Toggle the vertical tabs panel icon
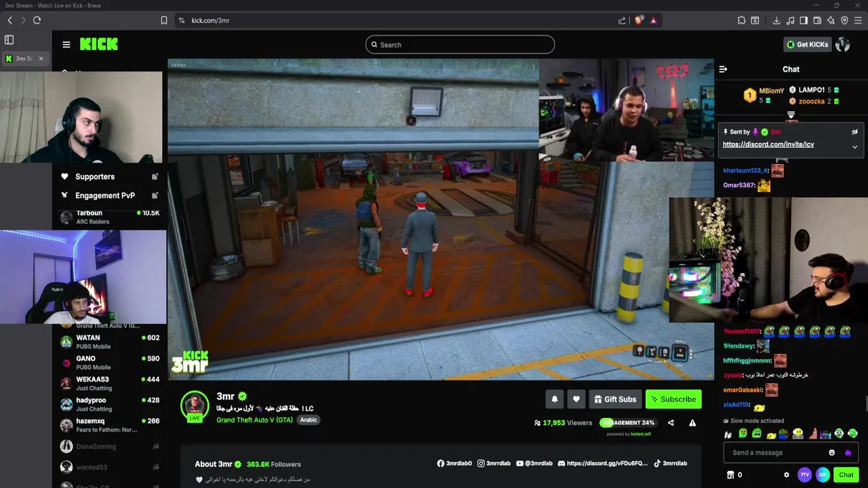 [9, 40]
